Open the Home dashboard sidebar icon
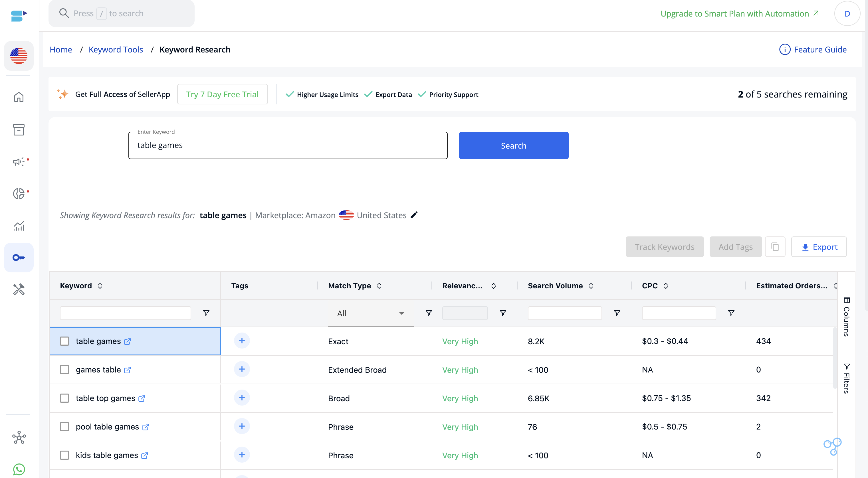The width and height of the screenshot is (868, 478). click(19, 97)
